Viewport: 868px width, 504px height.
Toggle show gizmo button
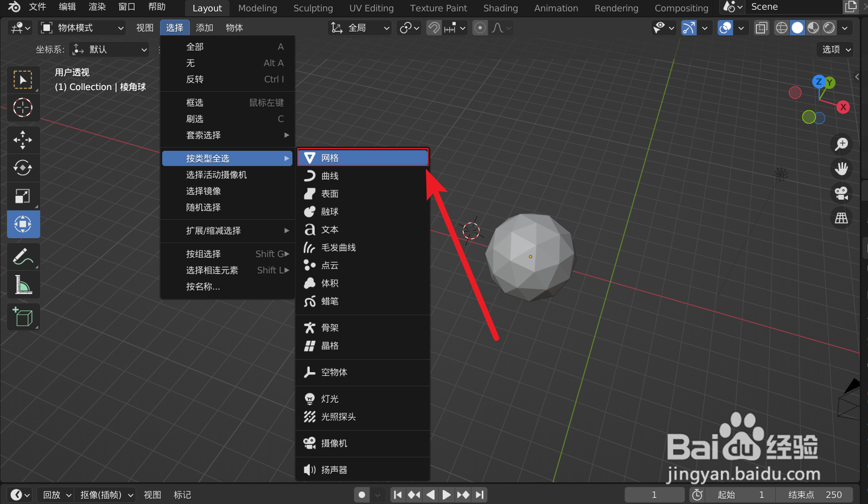coord(689,28)
